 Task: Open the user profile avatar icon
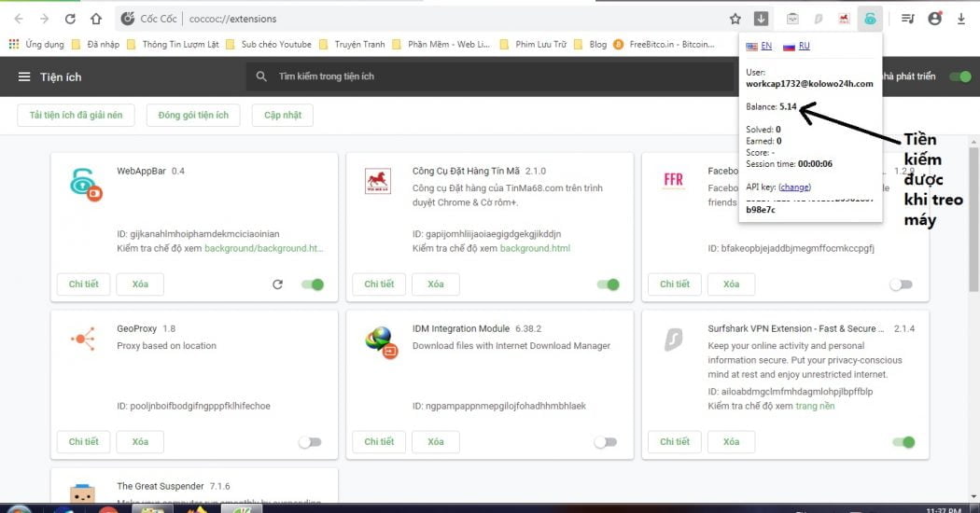point(935,19)
